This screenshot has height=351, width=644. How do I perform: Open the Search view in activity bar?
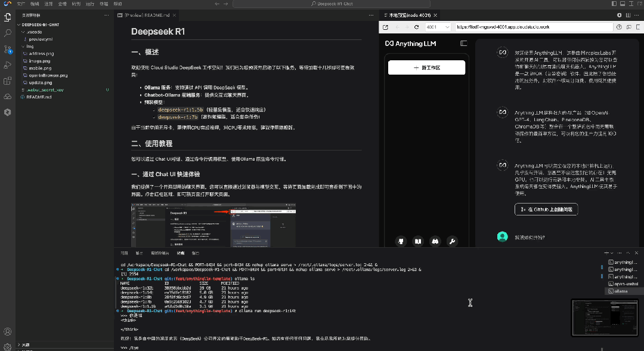click(7, 33)
